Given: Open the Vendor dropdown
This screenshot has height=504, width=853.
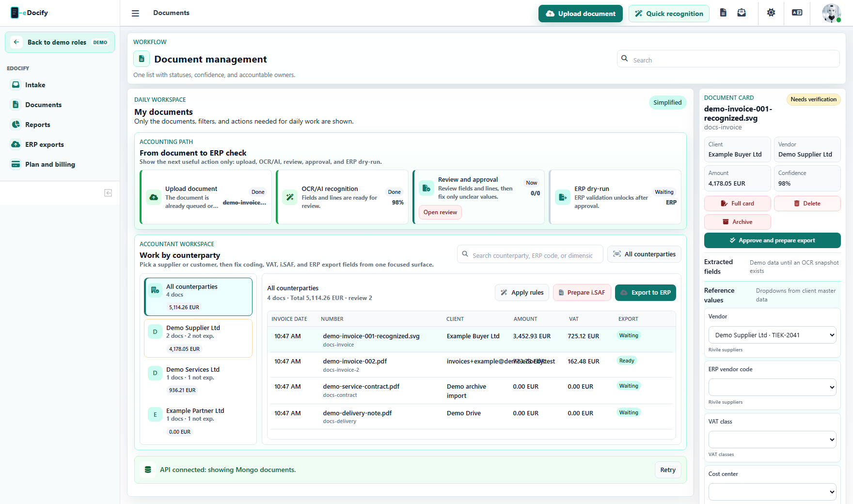Looking at the screenshot, I should tap(773, 335).
